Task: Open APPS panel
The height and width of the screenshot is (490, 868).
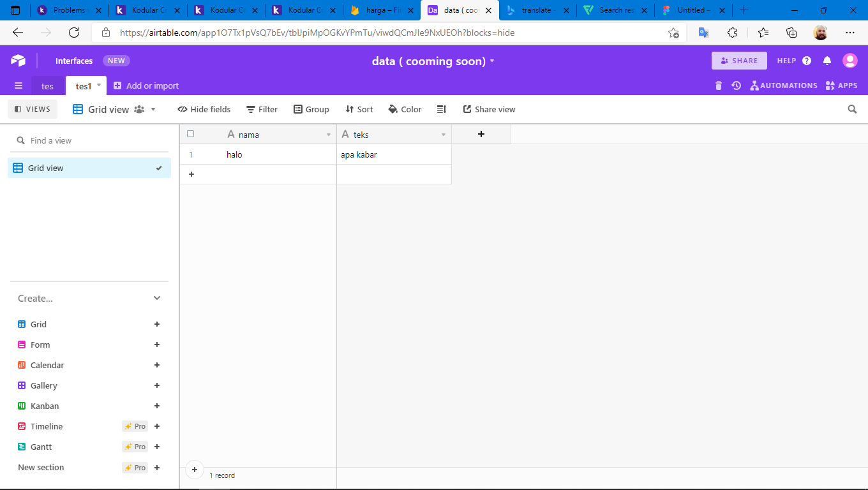Action: (841, 85)
